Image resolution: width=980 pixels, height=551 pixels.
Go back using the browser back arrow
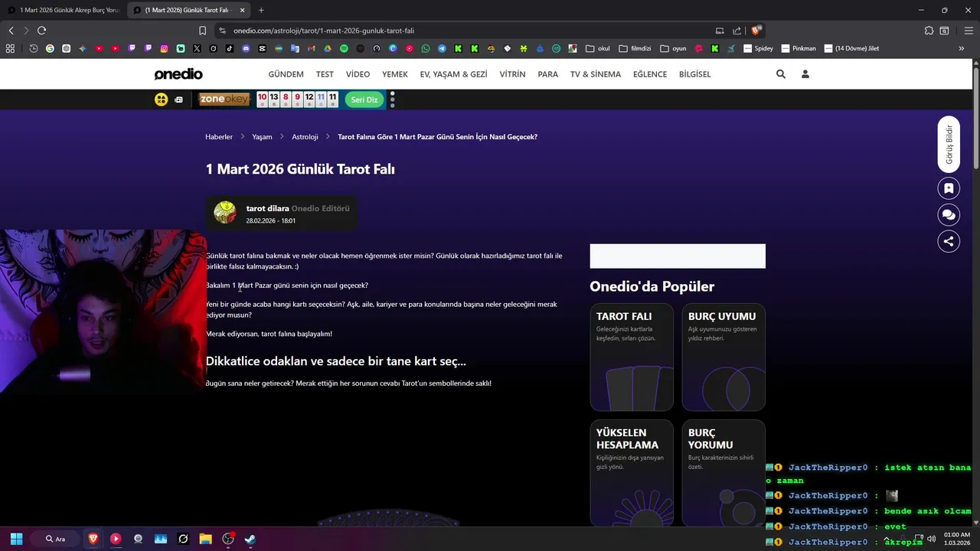pos(11,31)
